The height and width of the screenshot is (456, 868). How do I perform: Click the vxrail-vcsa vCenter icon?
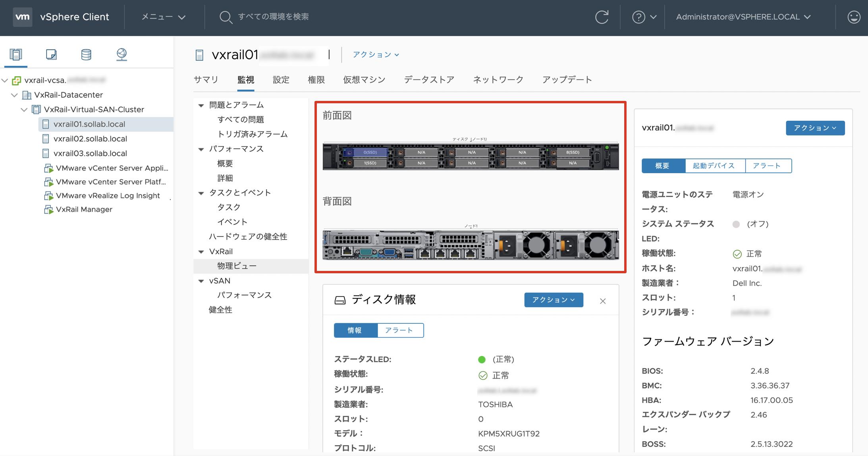tap(16, 81)
